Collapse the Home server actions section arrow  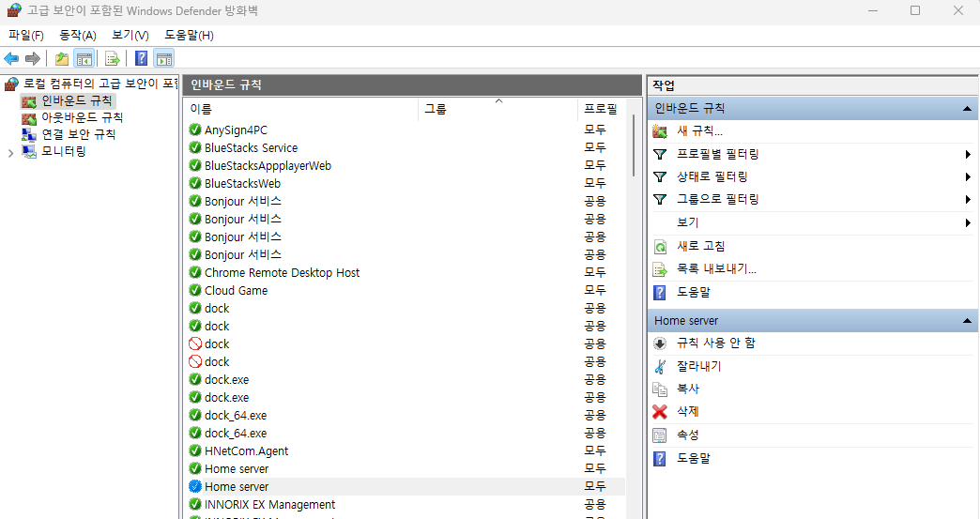(967, 321)
